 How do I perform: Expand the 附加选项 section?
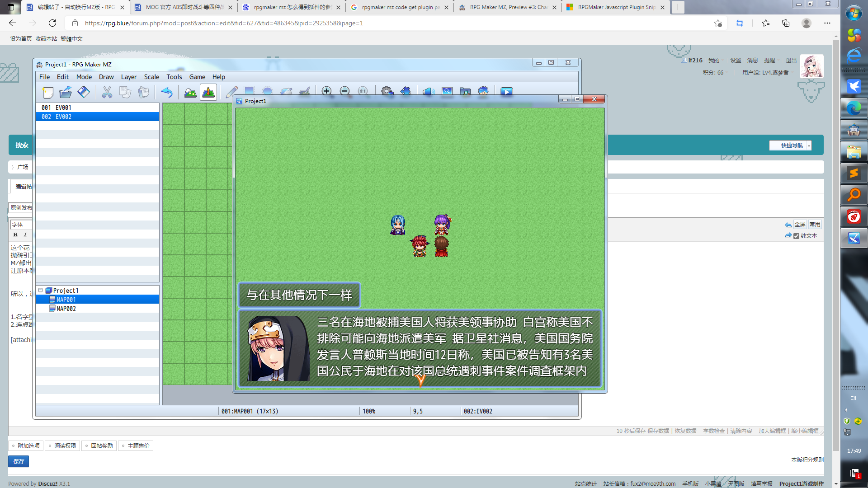point(26,446)
